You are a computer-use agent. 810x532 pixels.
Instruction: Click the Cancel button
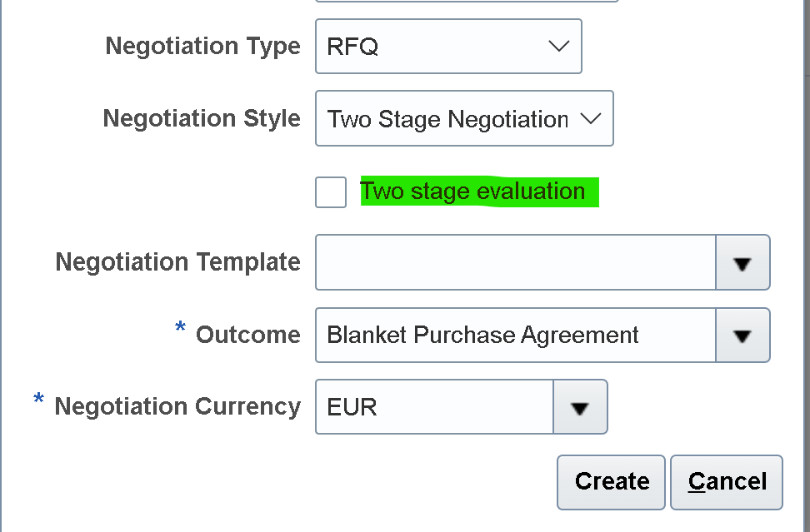[x=726, y=481]
